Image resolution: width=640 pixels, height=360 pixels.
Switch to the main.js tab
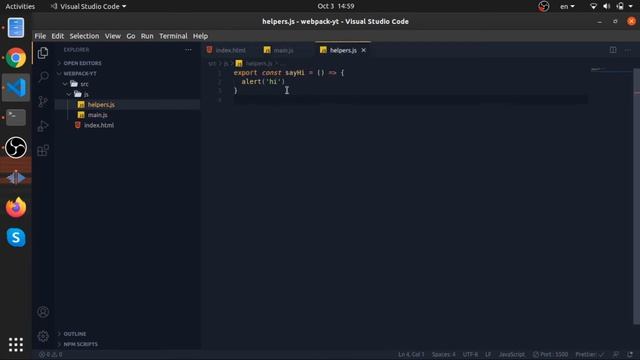click(x=284, y=50)
